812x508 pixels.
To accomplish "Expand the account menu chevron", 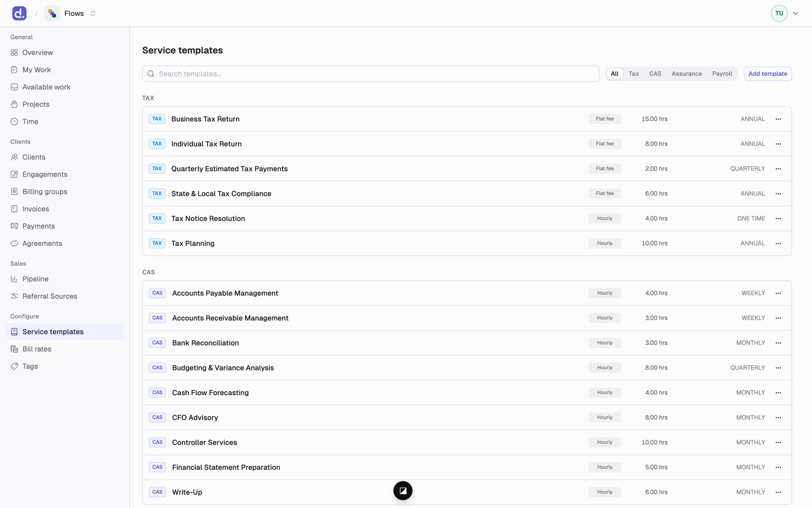I will coord(796,14).
